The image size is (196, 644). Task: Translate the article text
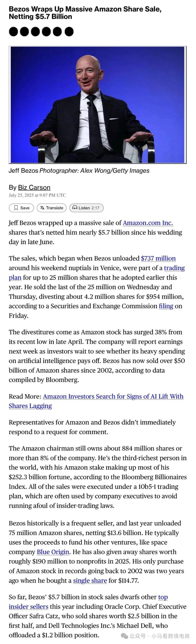(52, 208)
